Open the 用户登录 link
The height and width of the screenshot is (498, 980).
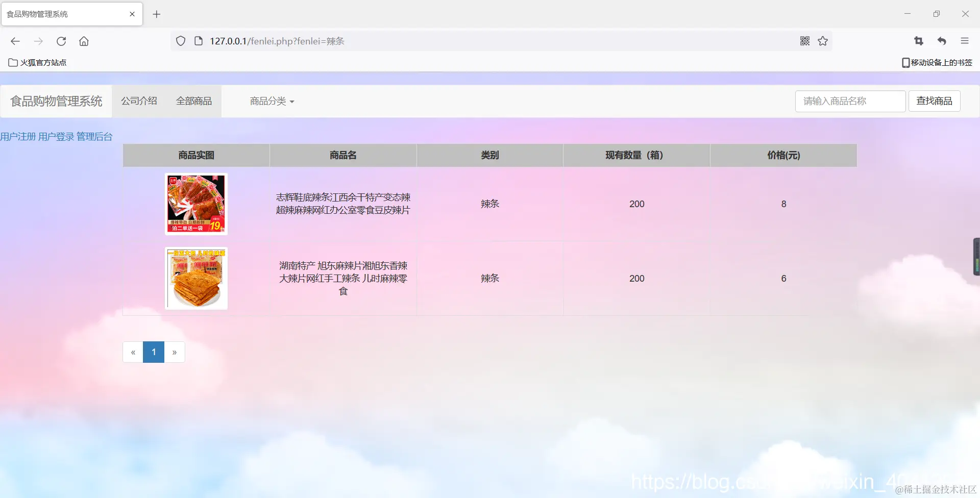pos(56,136)
